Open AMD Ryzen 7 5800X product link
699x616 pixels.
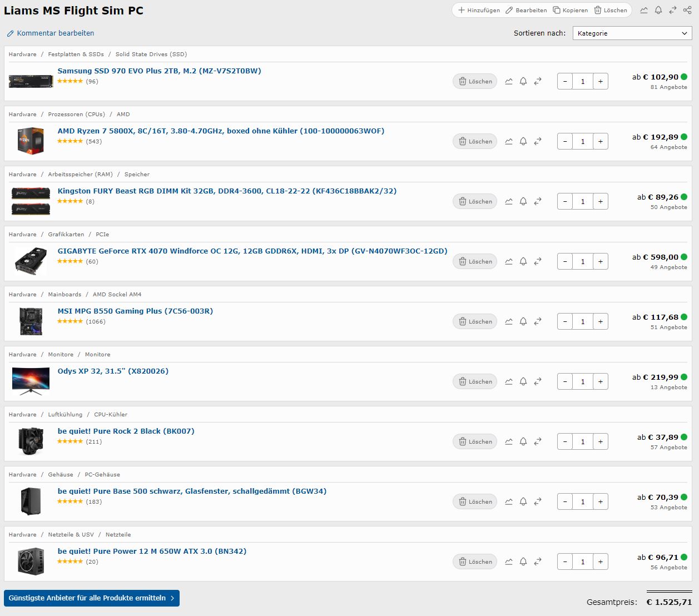(x=221, y=131)
